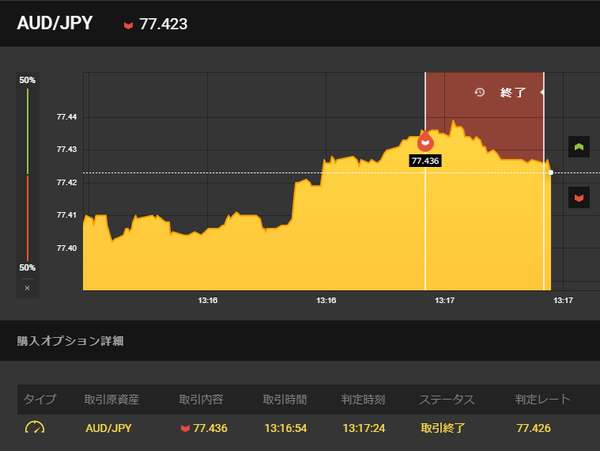Click the 13:17:24 judgment time cell
Viewport: 600px width, 451px height.
[364, 428]
